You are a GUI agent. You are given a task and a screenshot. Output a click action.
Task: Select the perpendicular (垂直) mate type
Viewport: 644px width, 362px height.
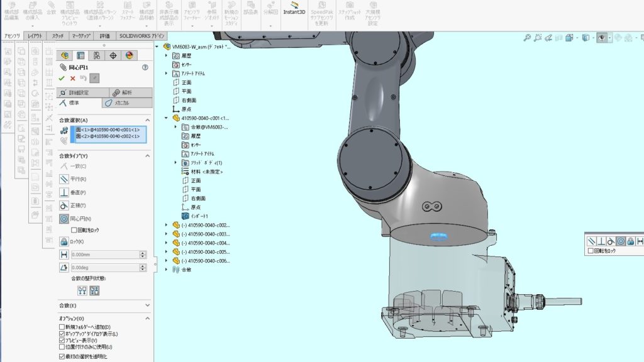pos(64,192)
